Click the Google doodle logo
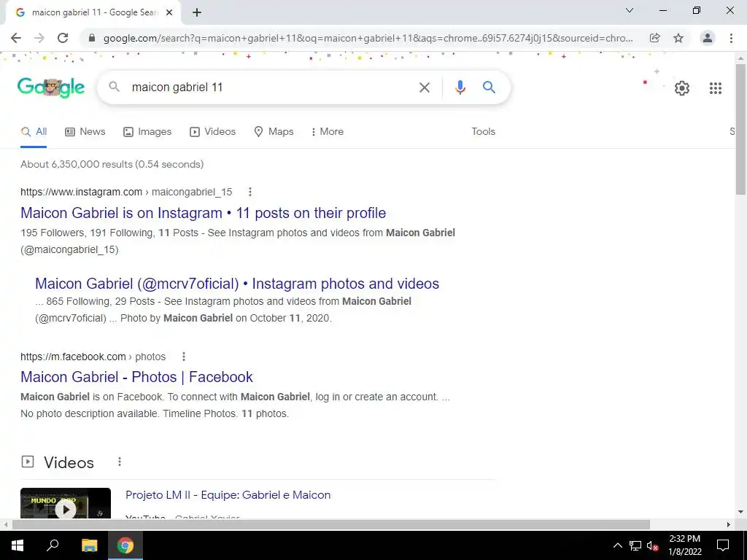747x560 pixels. [x=51, y=87]
